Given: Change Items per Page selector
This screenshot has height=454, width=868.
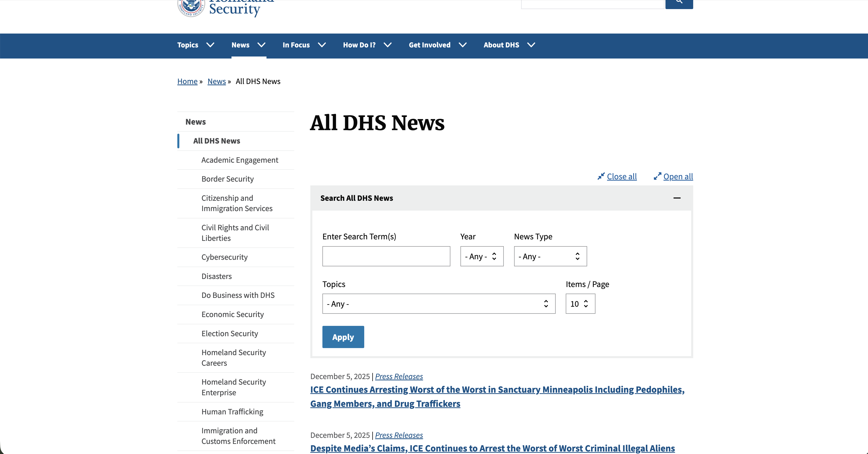Looking at the screenshot, I should [x=580, y=304].
